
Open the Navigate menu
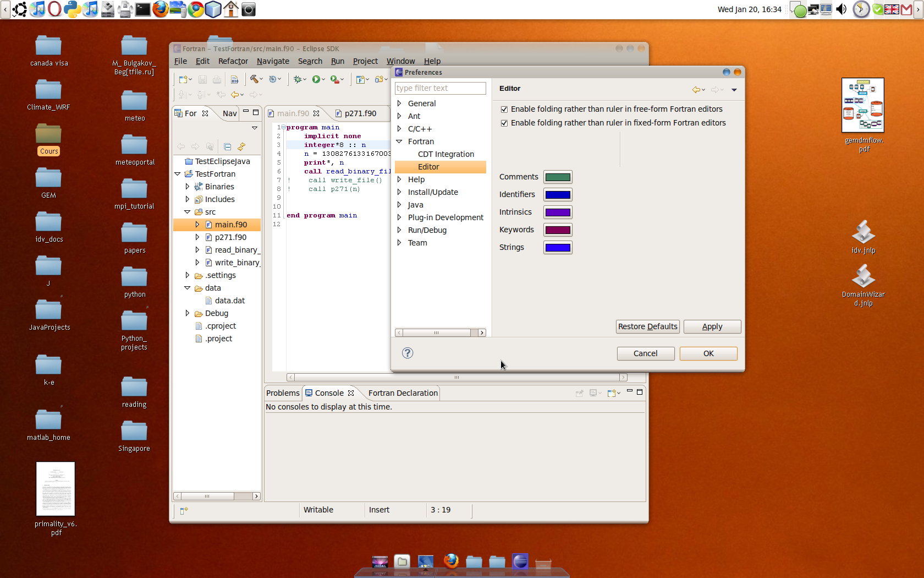[273, 61]
